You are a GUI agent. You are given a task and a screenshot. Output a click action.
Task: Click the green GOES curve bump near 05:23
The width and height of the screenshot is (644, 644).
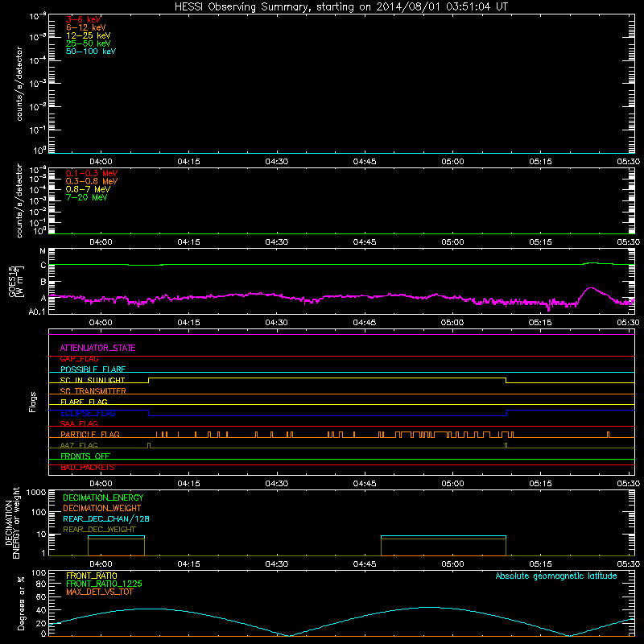592,263
